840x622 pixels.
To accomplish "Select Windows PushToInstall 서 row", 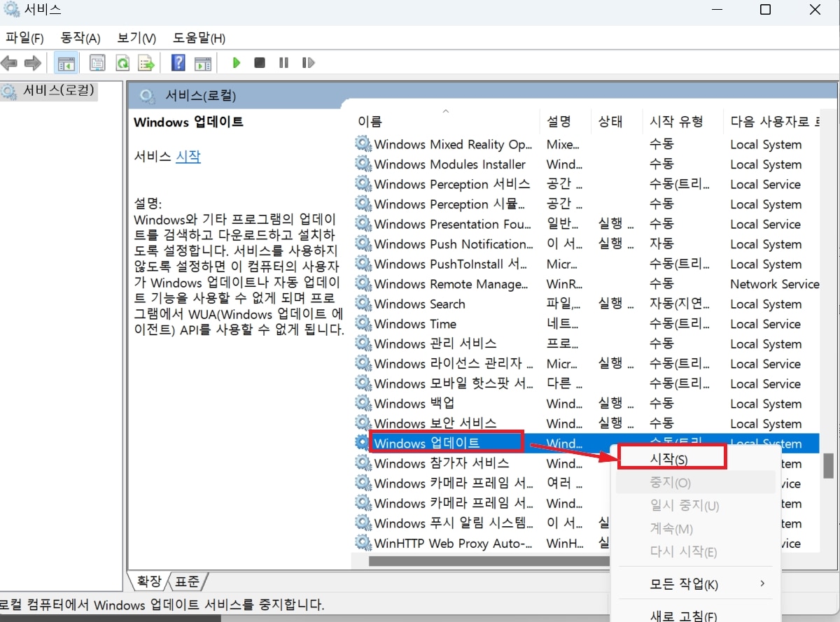I will click(587, 264).
